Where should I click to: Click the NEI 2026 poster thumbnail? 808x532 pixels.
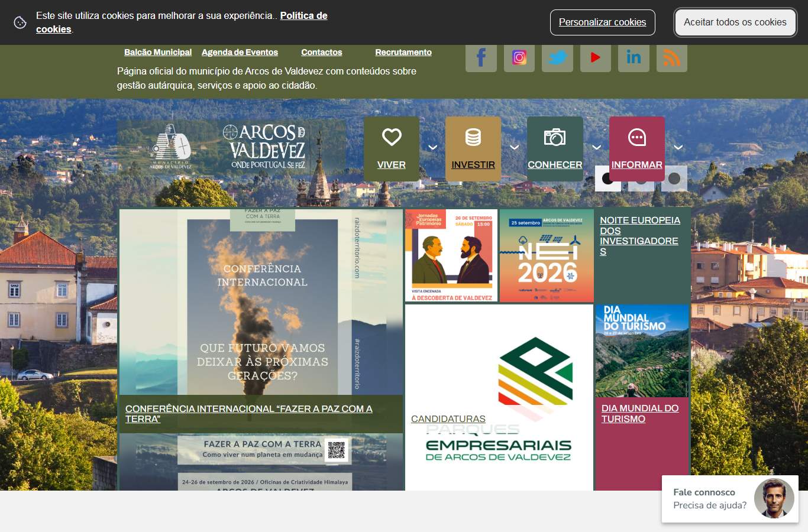(x=547, y=255)
